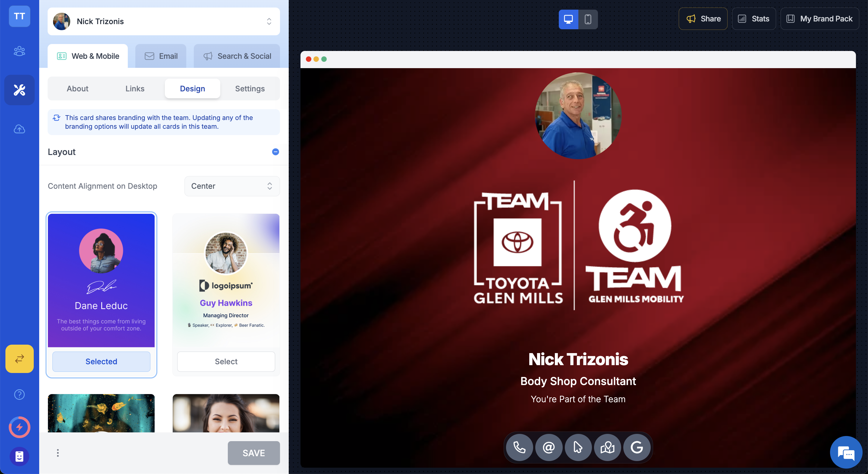Open the Stats button
This screenshot has width=868, height=474.
point(753,19)
